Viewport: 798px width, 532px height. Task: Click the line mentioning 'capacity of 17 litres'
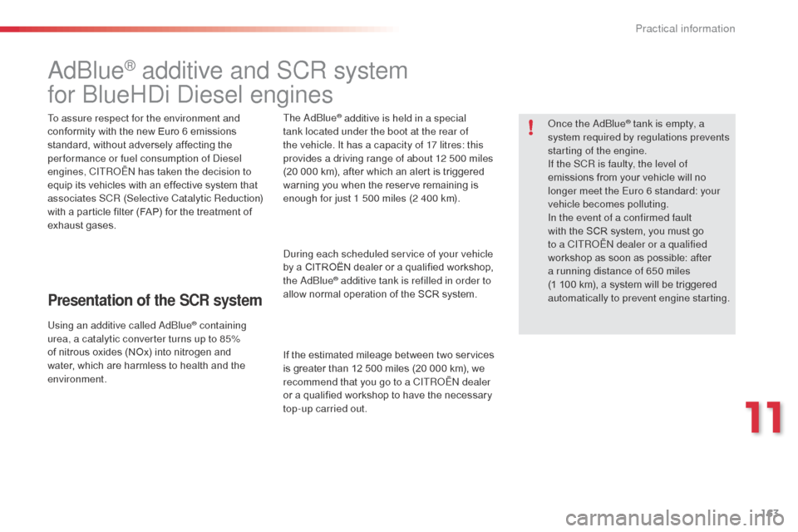[383, 145]
